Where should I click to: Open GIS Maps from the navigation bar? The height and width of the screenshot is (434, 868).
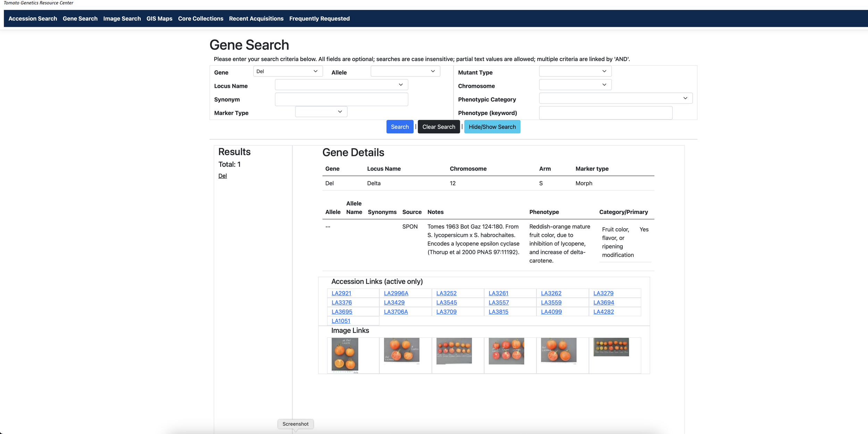coord(159,19)
